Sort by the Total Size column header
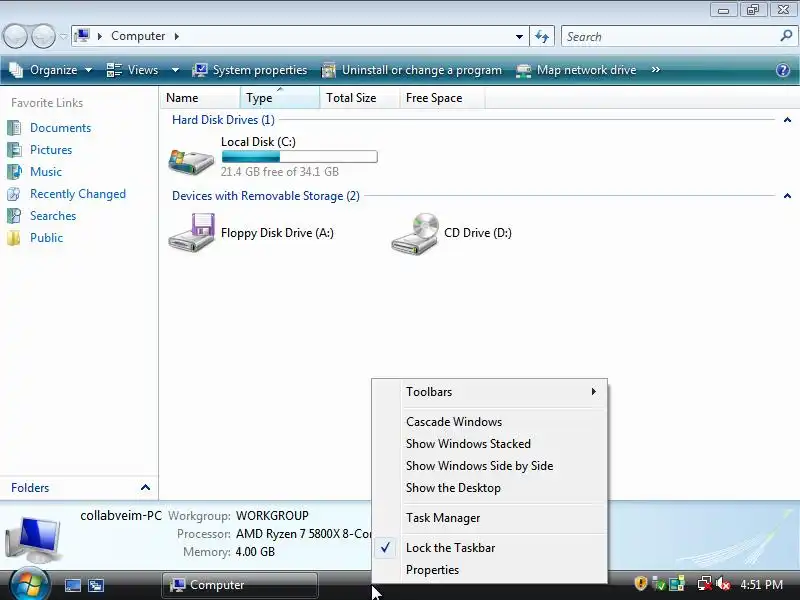 [x=360, y=97]
